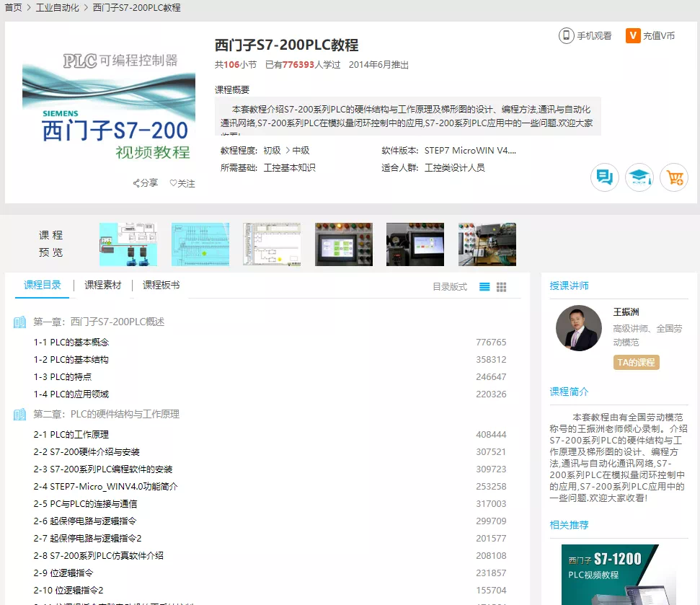Open the 课程素材 tab

(102, 285)
